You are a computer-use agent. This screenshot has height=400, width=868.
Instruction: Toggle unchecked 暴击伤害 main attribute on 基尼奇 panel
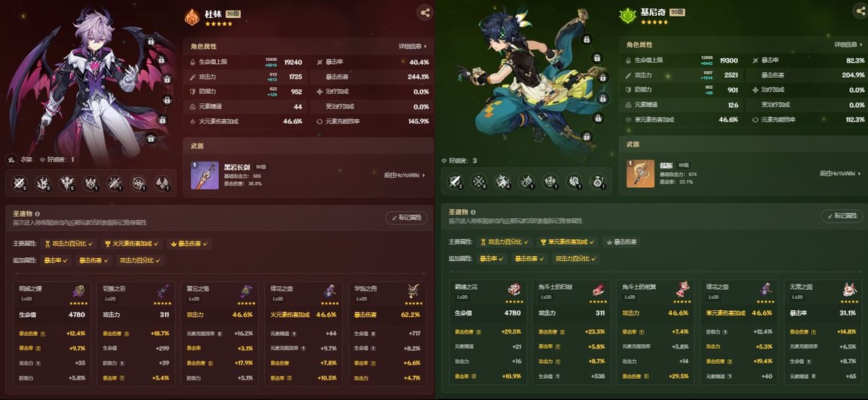pos(621,242)
